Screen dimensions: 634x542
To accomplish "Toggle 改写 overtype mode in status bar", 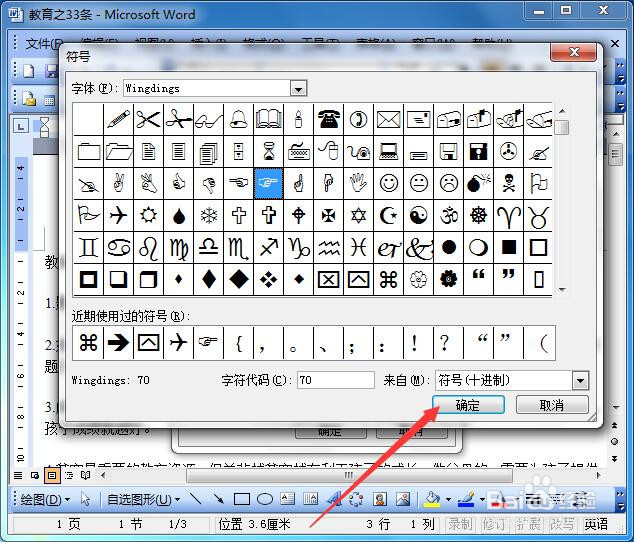I will pos(562,525).
